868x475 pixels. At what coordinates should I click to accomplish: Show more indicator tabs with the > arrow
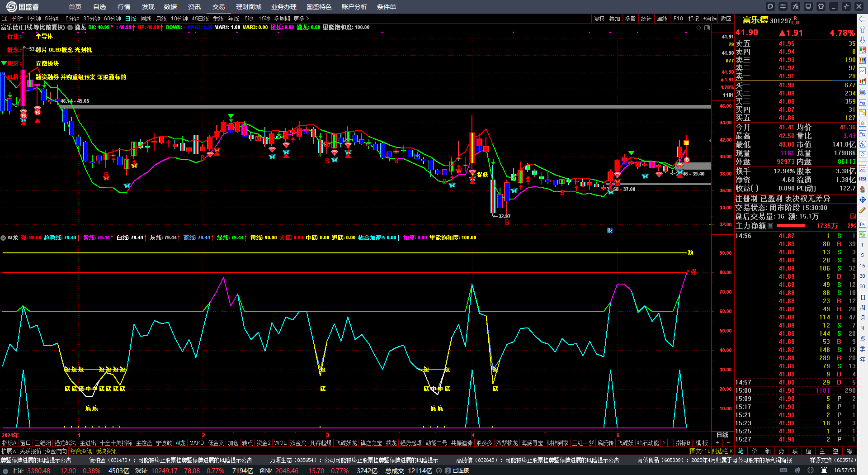(663, 443)
